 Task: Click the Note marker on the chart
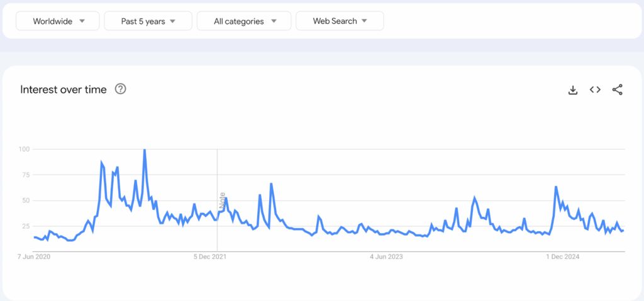pos(222,200)
